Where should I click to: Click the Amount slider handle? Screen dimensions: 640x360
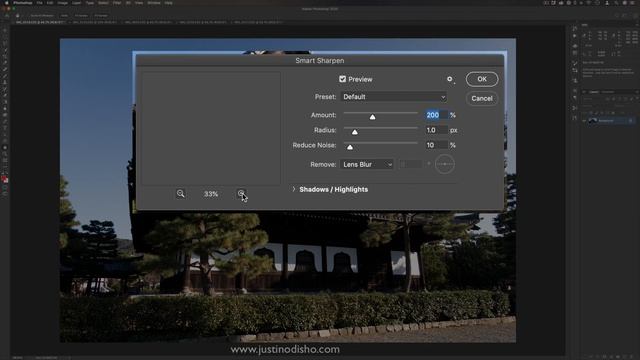pyautogui.click(x=372, y=117)
